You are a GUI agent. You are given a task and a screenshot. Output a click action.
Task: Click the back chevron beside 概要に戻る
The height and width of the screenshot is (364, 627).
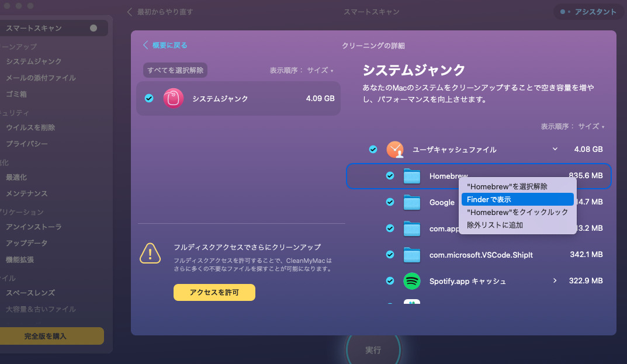pos(146,45)
